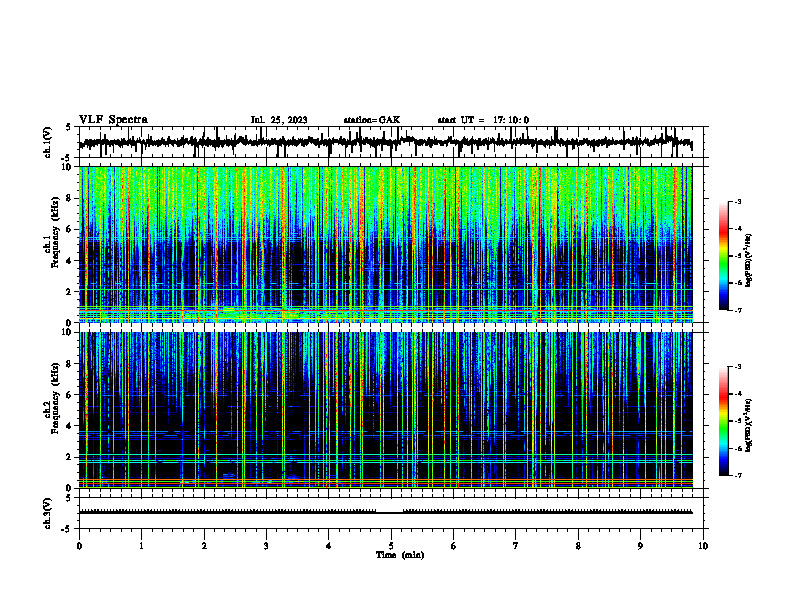The width and height of the screenshot is (792, 612).
Task: Click the "8" tick on the time axis
Action: [x=578, y=546]
